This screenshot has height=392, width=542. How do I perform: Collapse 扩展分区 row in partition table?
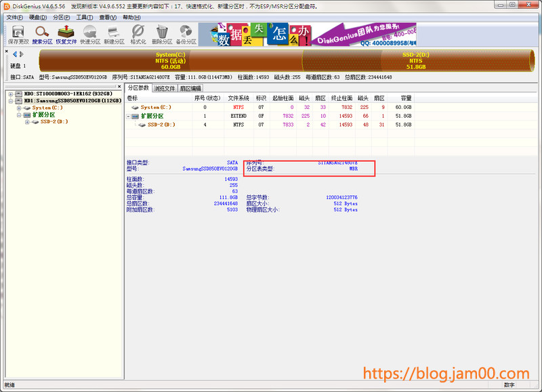[x=129, y=116]
